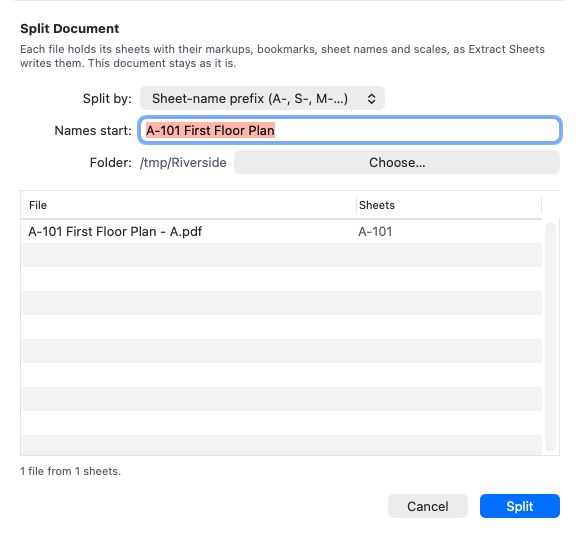Click the file list vertical scrollbar
The image size is (580, 538).
(x=550, y=337)
